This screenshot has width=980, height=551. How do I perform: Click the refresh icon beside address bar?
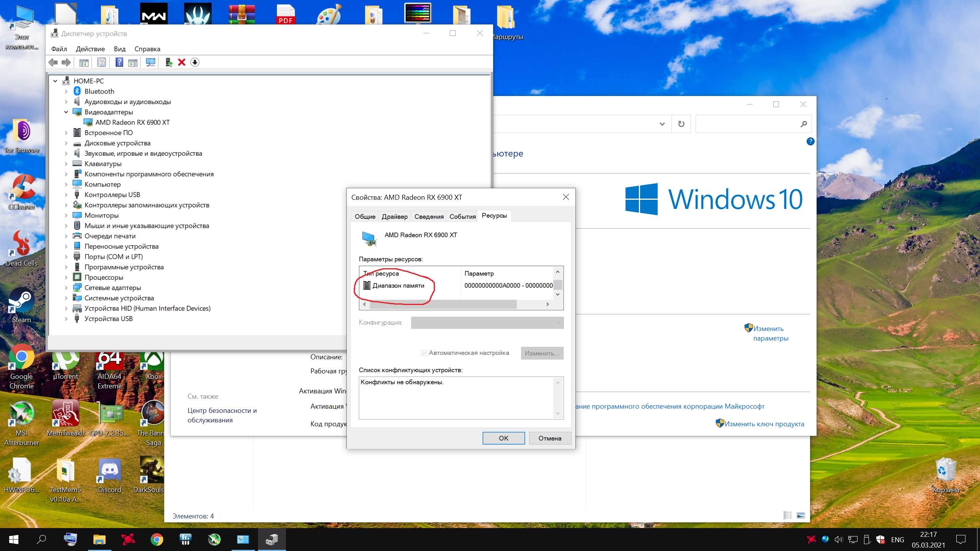click(x=681, y=124)
